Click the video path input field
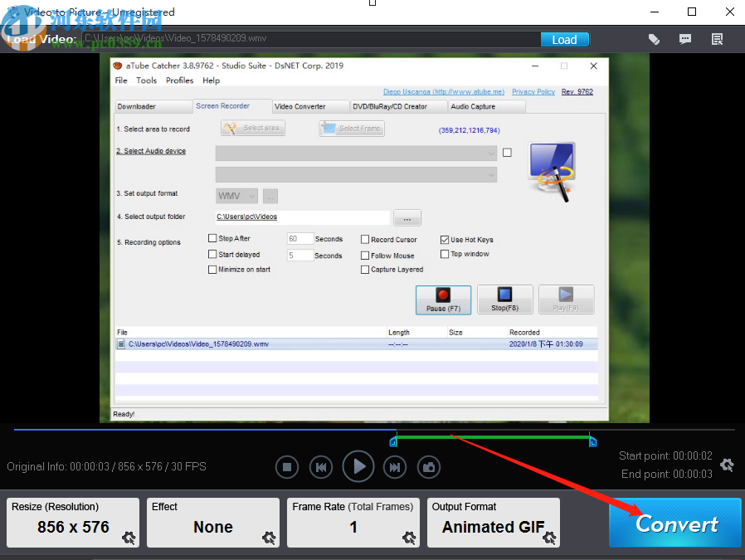Viewport: 745px width, 560px height. coord(310,38)
